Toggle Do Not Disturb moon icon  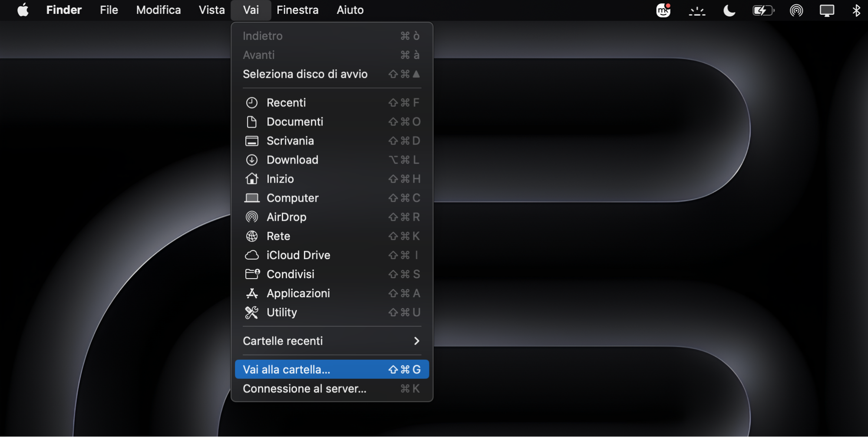(x=729, y=10)
